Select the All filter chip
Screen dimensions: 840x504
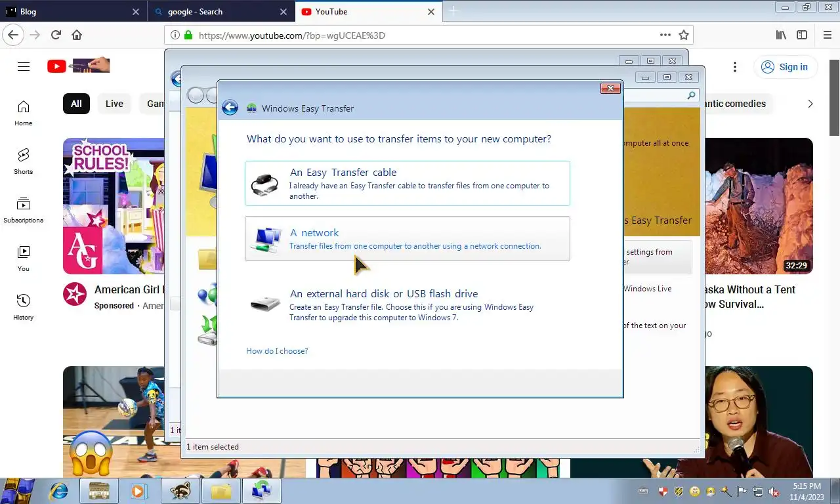coord(76,104)
